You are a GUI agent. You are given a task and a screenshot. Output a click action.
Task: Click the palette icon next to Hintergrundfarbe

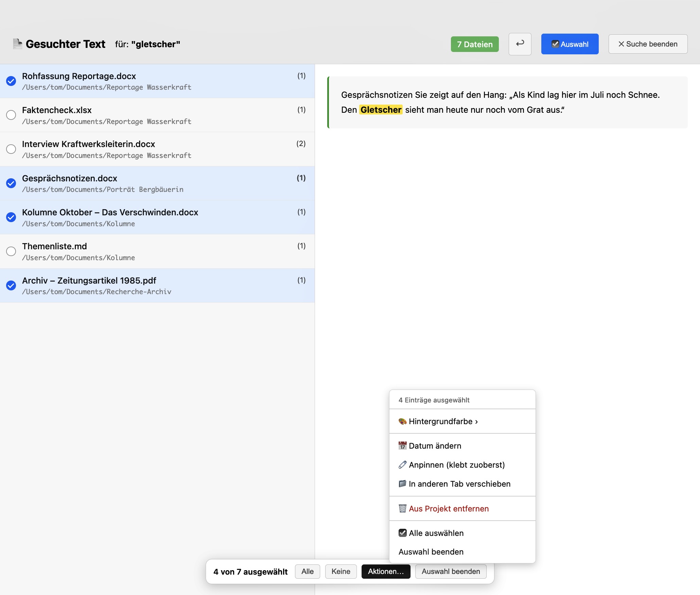(402, 421)
